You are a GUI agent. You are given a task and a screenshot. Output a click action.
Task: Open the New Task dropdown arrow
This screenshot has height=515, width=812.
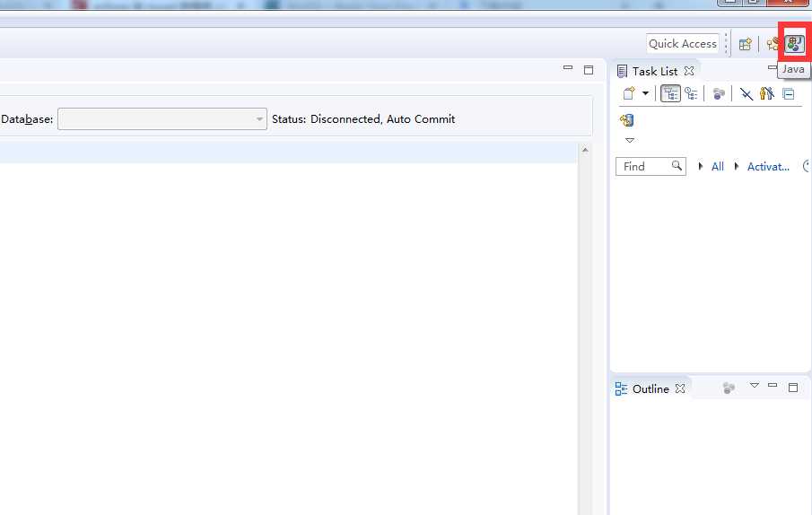pos(645,93)
